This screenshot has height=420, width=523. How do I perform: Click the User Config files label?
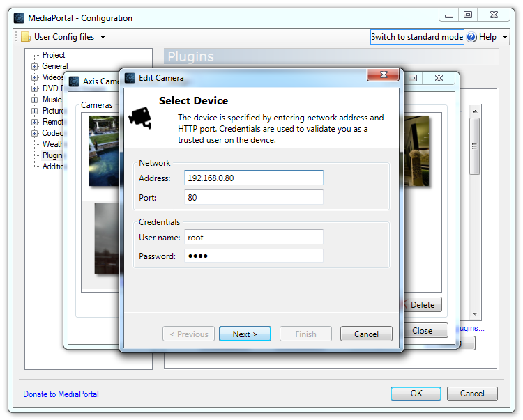64,37
